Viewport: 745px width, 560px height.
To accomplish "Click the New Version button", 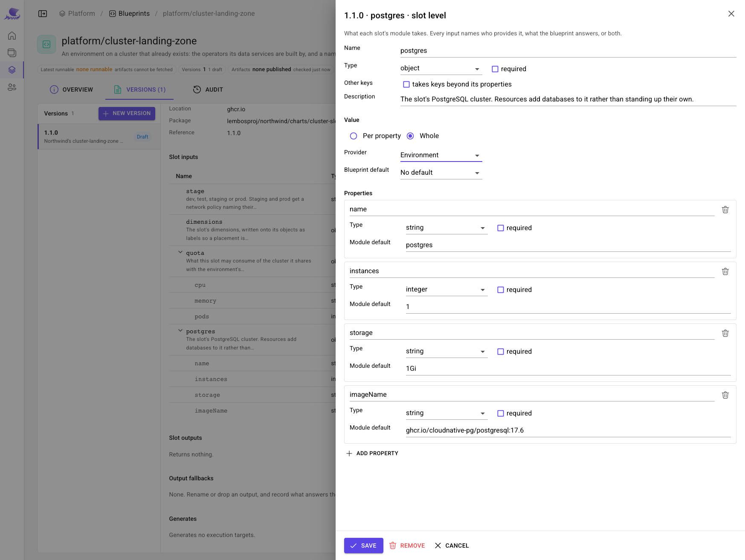I will 127,113.
